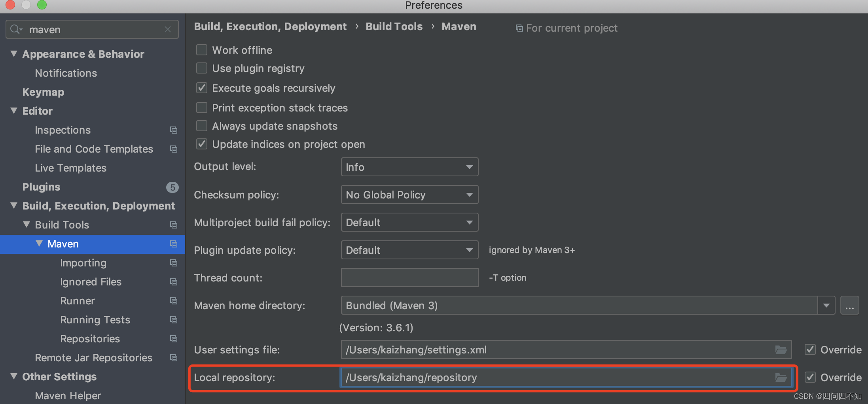
Task: Click project-level icon next to File and Code Templates
Action: (x=173, y=149)
